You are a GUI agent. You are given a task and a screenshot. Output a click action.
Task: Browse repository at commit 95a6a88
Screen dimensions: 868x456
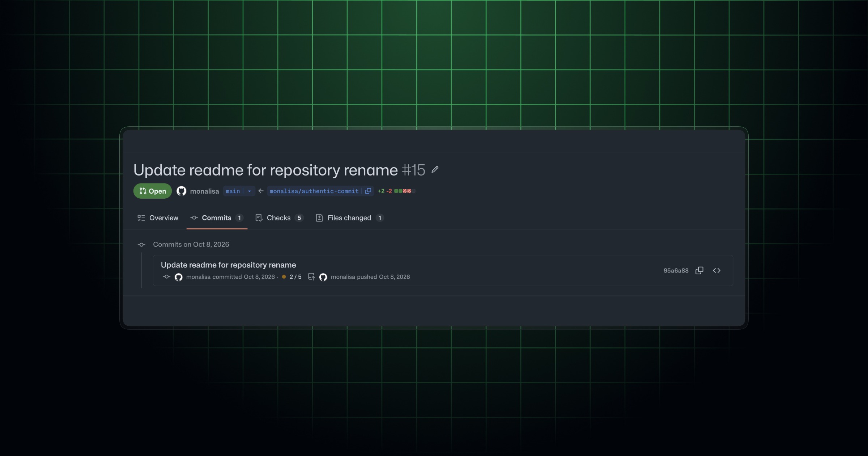[716, 271]
